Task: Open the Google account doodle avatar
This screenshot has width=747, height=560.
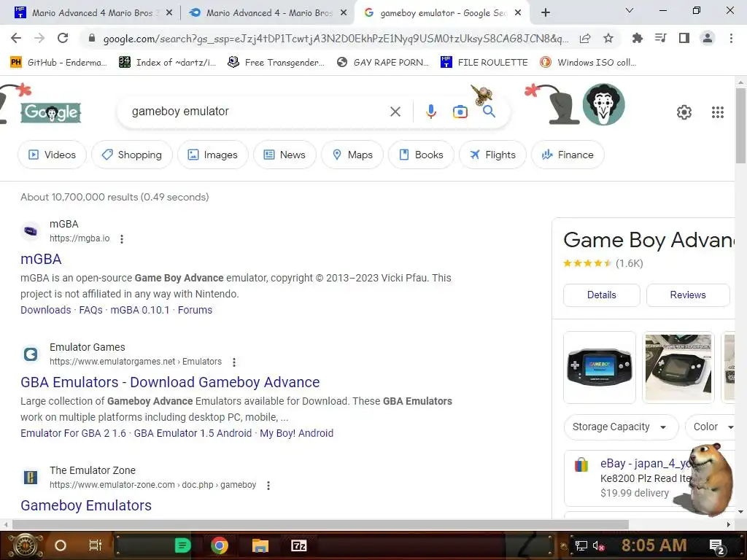Action: tap(603, 104)
